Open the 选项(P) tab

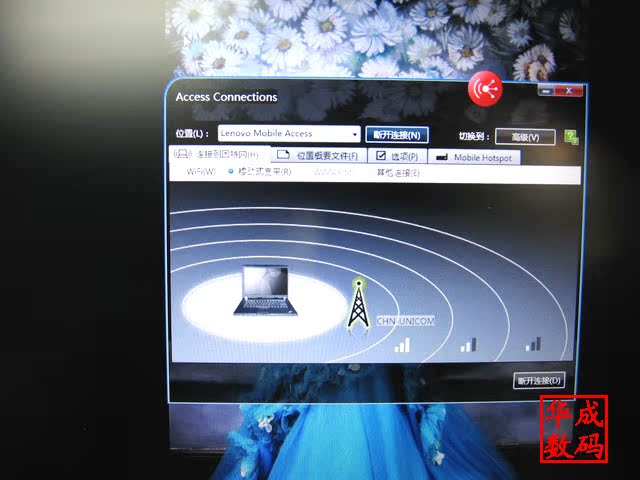pos(397,156)
